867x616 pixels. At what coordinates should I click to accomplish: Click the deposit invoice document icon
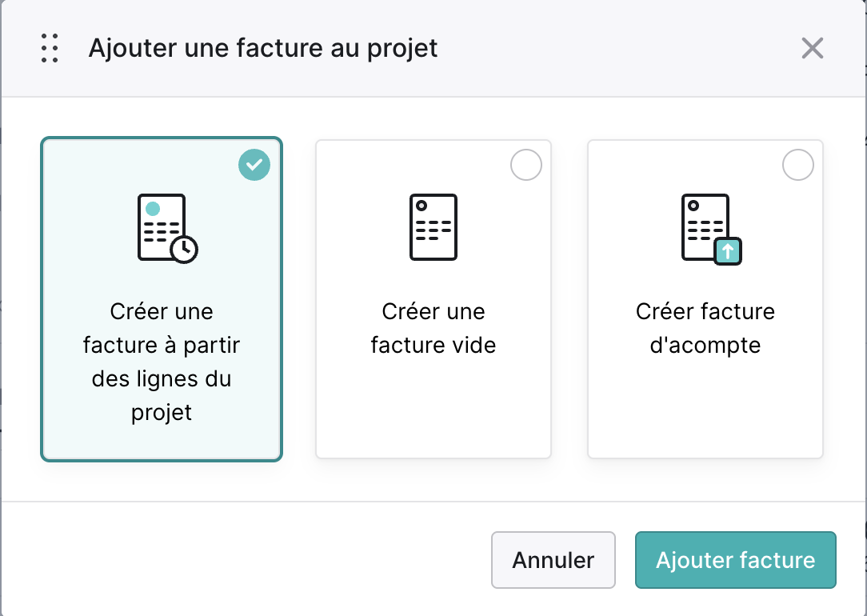coord(712,229)
